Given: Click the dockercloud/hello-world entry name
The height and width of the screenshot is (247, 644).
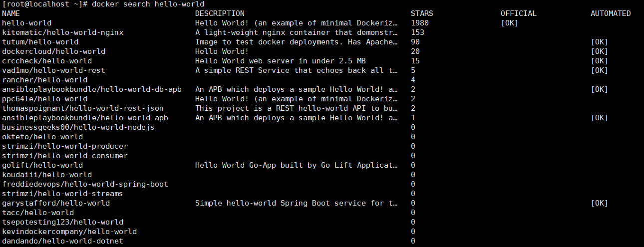Looking at the screenshot, I should click(53, 51).
